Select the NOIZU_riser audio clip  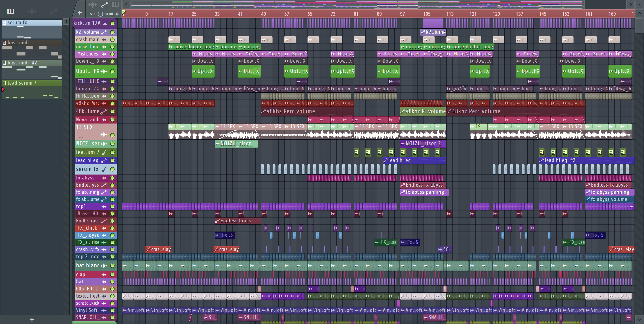[236, 144]
